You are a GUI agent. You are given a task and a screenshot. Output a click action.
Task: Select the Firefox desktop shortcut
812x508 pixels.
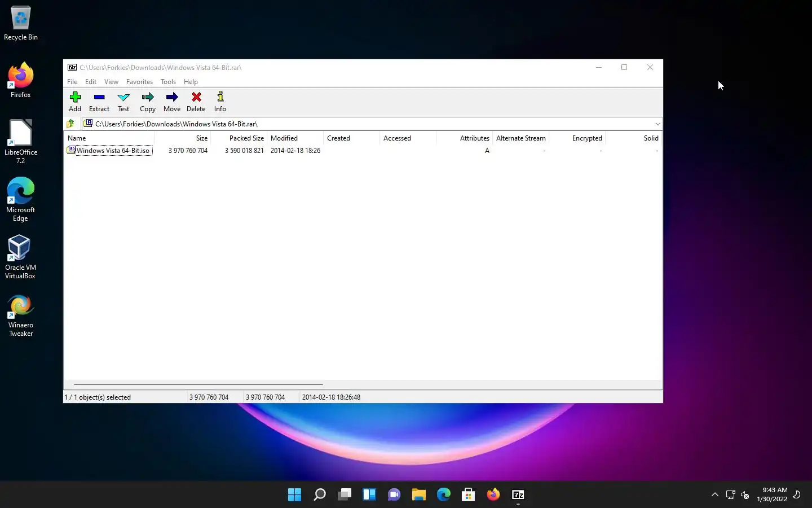click(21, 80)
